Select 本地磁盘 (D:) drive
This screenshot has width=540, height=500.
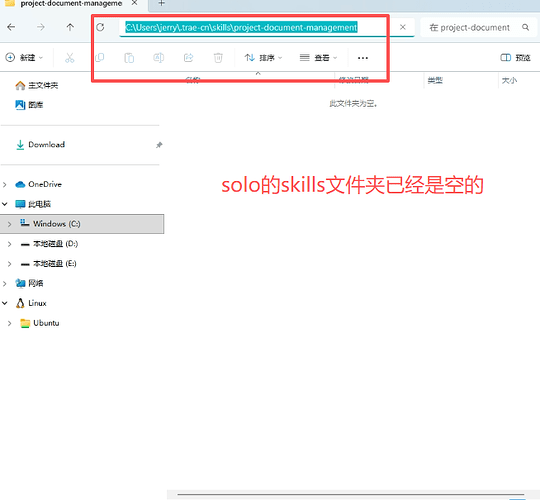click(49, 244)
